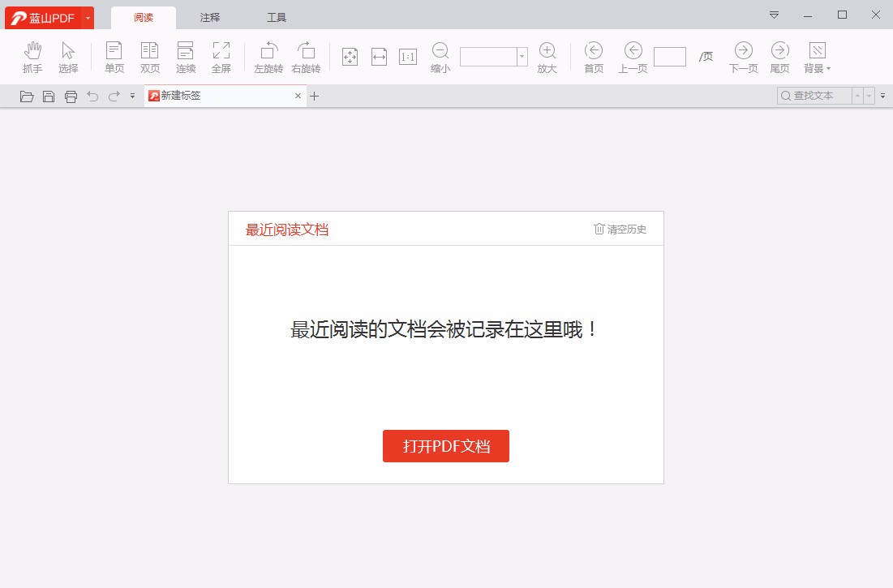Rotate the page right with 右旋转
The height and width of the screenshot is (588, 893).
coord(306,56)
